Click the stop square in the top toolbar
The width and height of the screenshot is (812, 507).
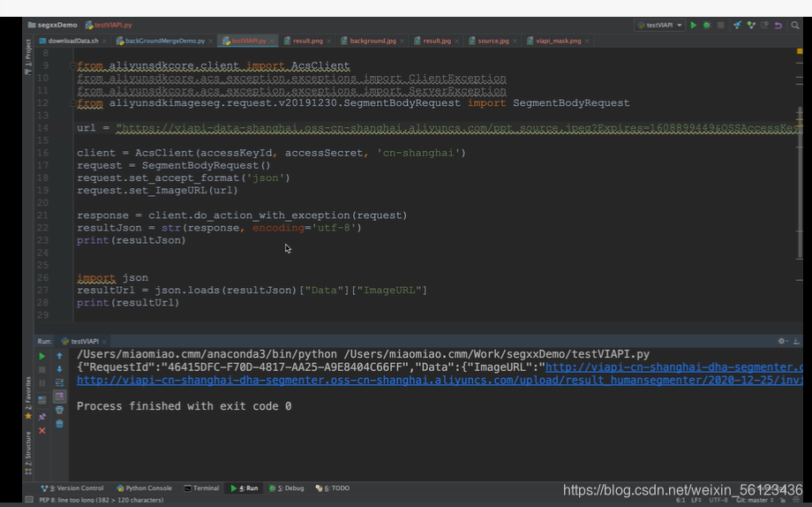pos(720,25)
